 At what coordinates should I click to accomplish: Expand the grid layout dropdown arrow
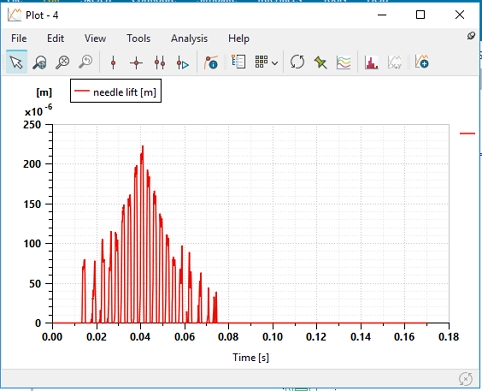pyautogui.click(x=275, y=63)
